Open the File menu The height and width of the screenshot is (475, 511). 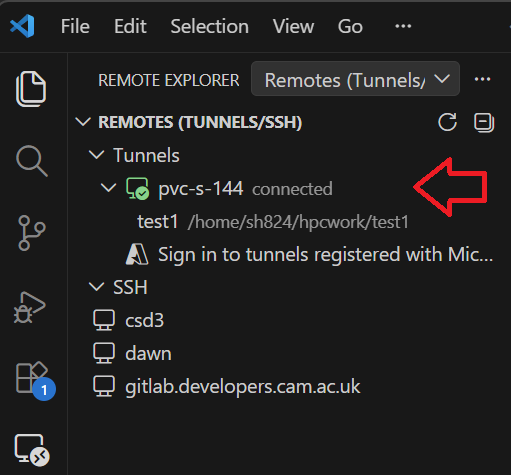coord(75,26)
